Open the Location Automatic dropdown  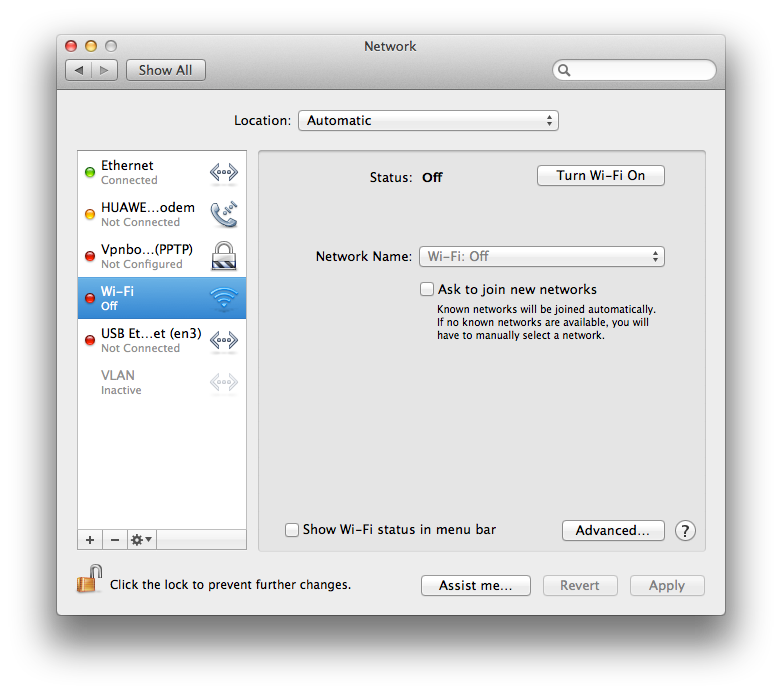coord(428,121)
